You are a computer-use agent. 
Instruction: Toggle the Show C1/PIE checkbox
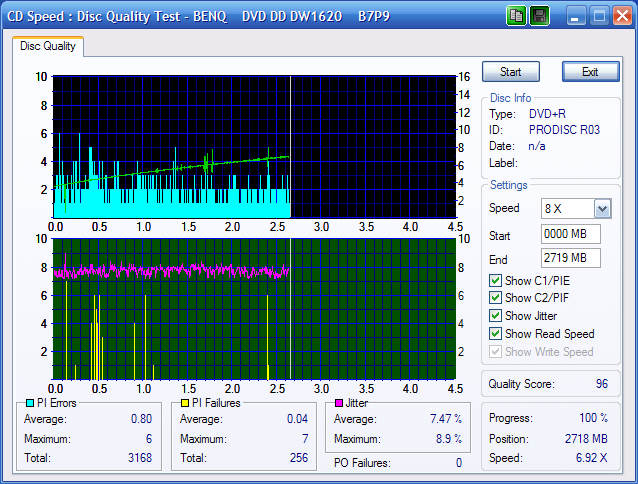point(495,281)
